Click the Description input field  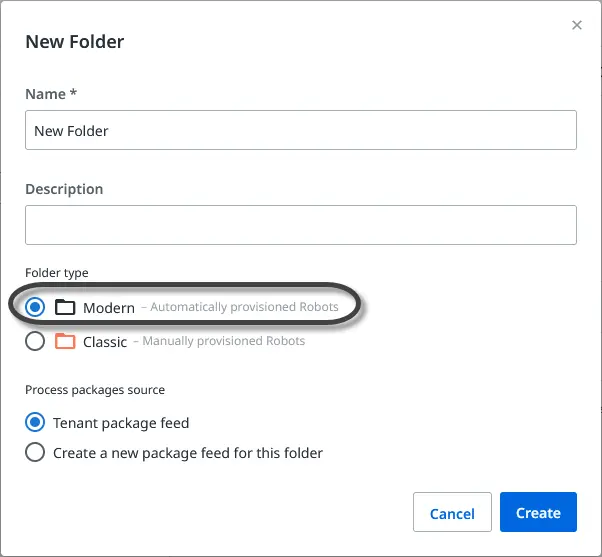301,225
